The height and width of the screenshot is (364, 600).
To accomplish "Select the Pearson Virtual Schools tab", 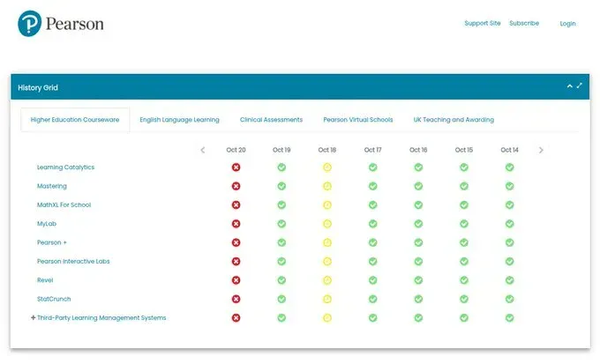I will [x=357, y=120].
